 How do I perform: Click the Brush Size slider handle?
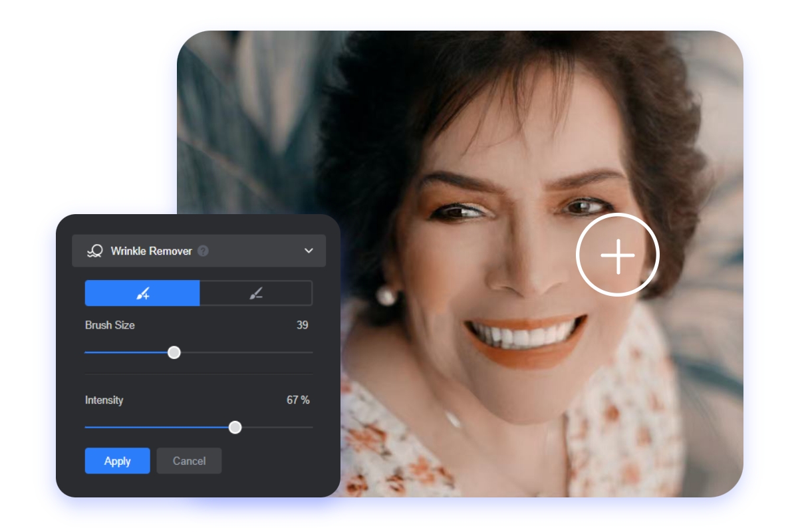click(174, 352)
